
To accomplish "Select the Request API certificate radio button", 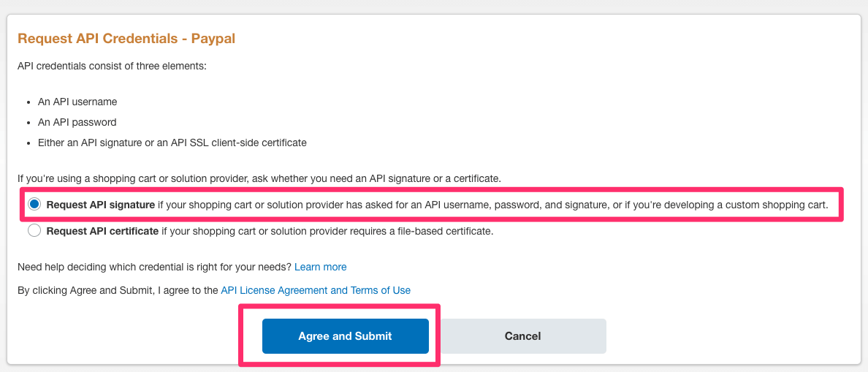I will (x=34, y=231).
